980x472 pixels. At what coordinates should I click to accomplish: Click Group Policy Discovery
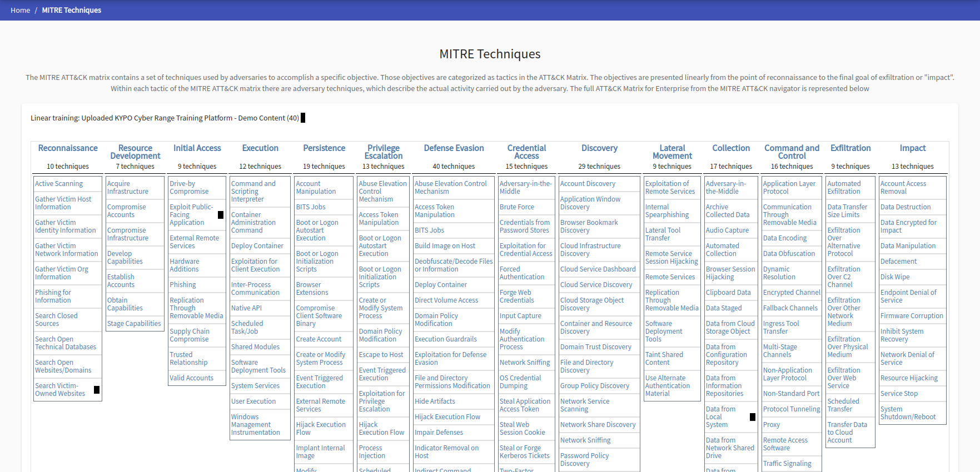(595, 386)
